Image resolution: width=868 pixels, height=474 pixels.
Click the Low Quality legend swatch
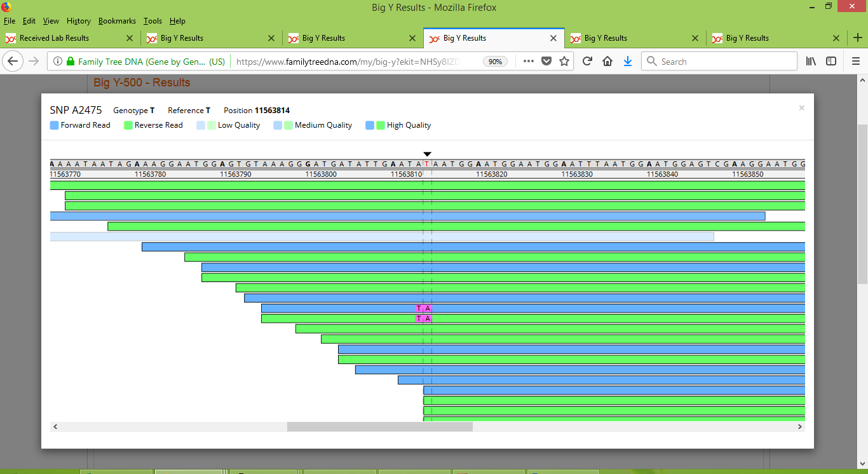click(206, 125)
